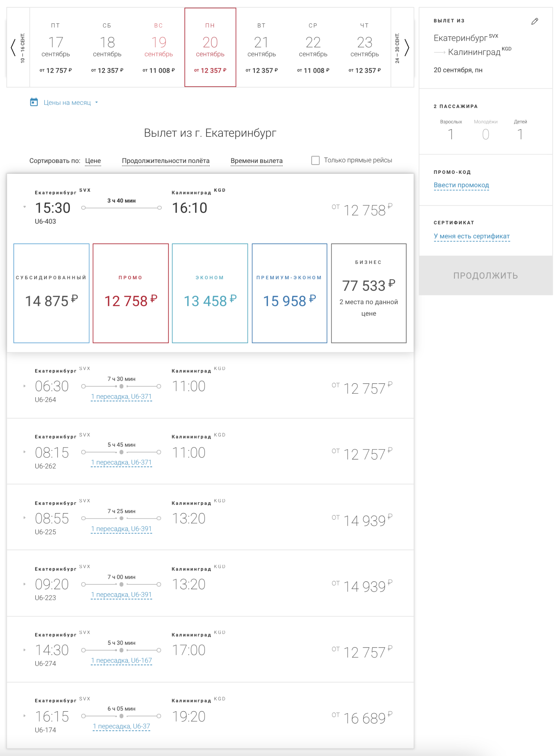The width and height of the screenshot is (560, 756).
Task: Open transfer details for U6-225 flight
Action: (x=121, y=529)
